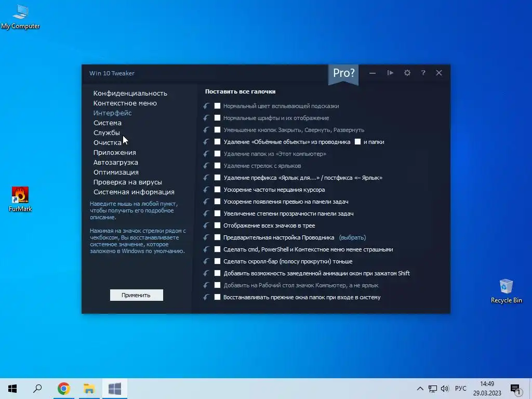This screenshot has height=399, width=532.
Task: Restore arrow for Сделать cmd, PowerShell менее страшными
Action: pos(206,249)
